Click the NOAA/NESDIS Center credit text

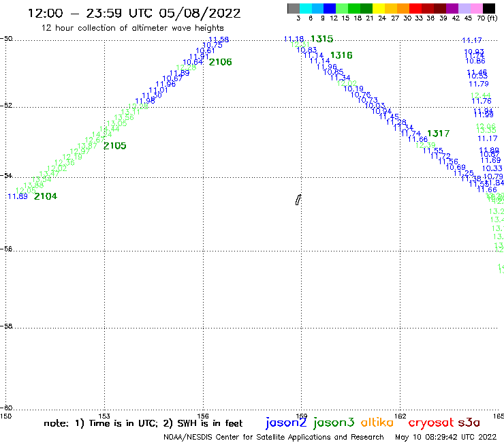274,437
